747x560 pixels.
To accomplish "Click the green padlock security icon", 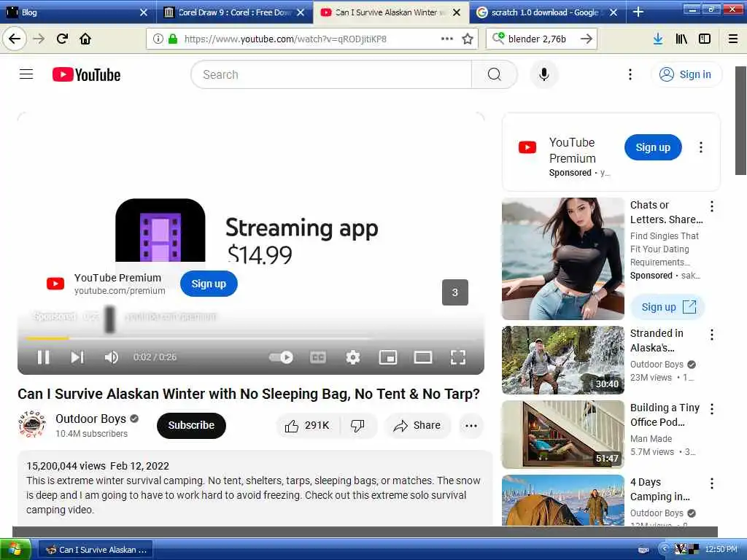I will pos(173,39).
